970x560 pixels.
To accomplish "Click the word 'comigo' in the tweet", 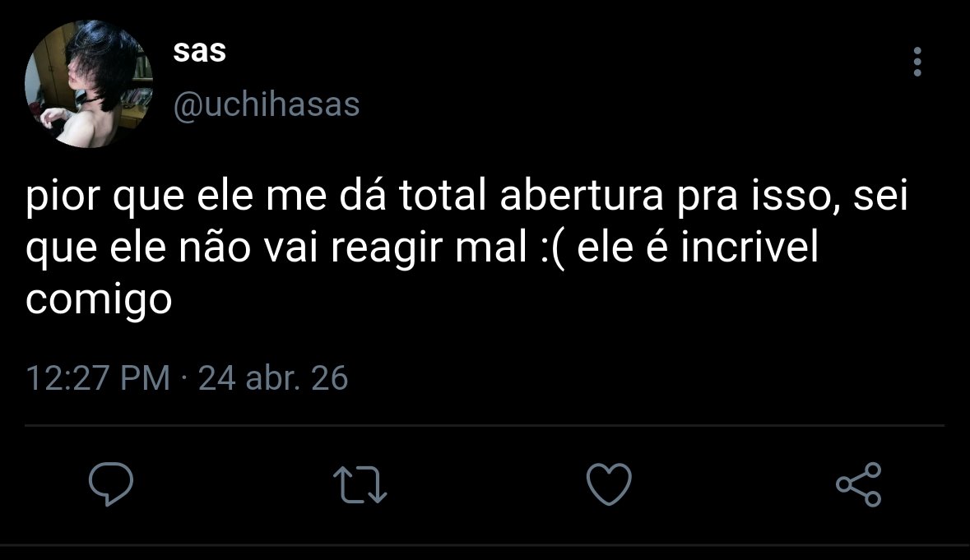I will click(x=99, y=301).
